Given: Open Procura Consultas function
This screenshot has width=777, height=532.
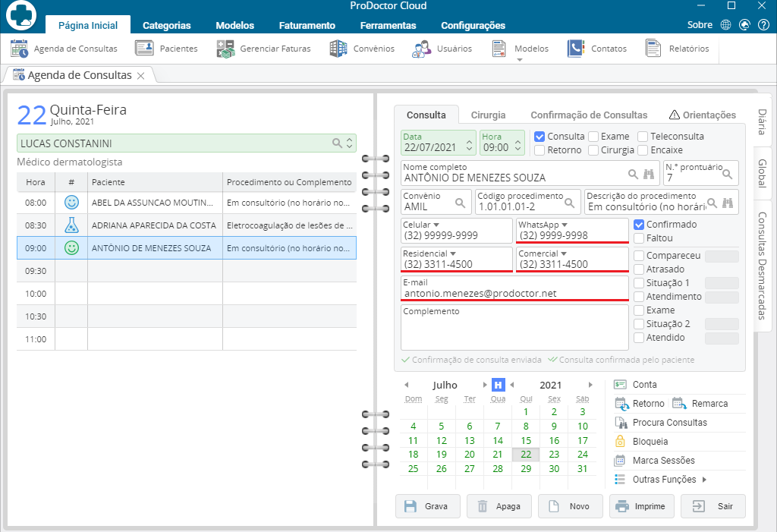Looking at the screenshot, I should pyautogui.click(x=661, y=423).
